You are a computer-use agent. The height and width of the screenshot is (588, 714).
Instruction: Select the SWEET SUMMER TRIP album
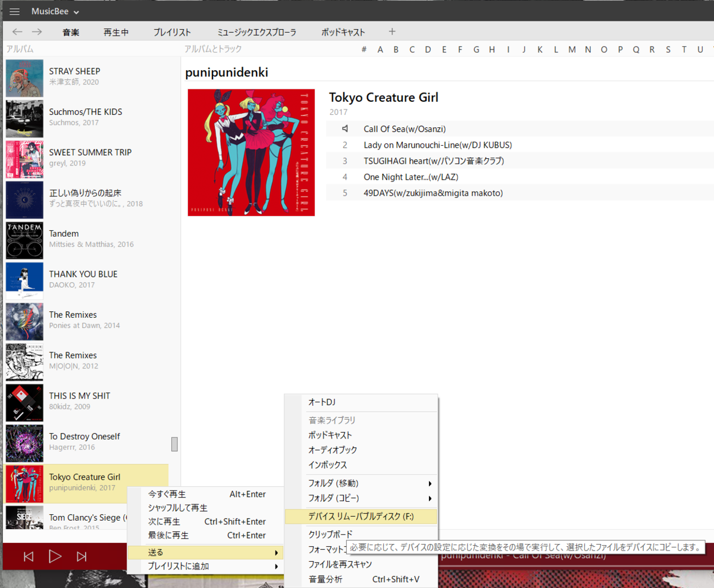[87, 159]
